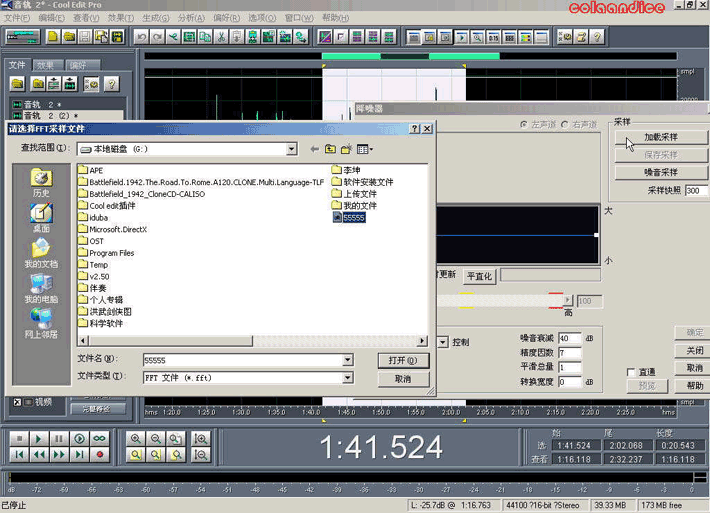Image resolution: width=710 pixels, height=513 pixels.
Task: Click the Undo icon in the toolbar
Action: pos(141,37)
